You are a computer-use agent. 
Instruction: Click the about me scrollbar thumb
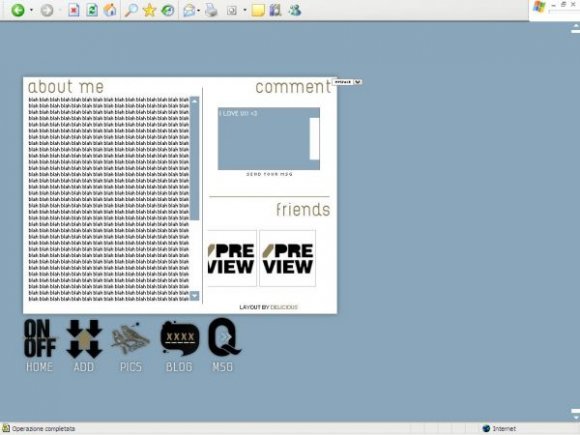(195, 162)
